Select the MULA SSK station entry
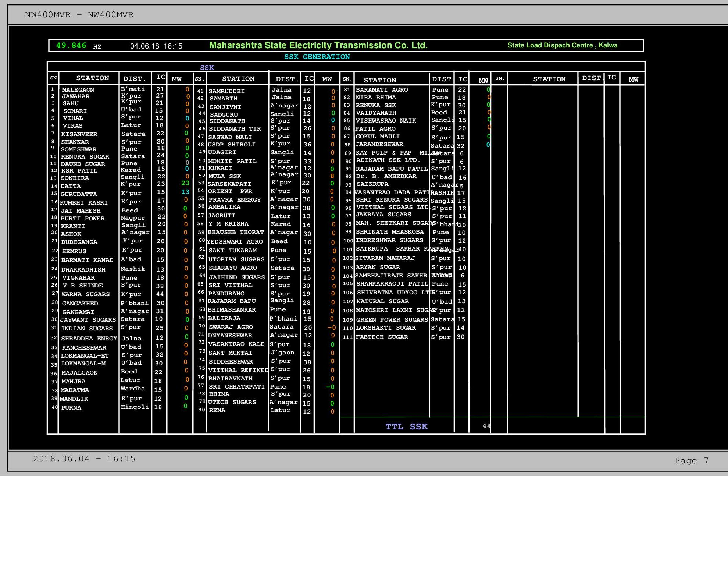This screenshot has height=563, width=728. 225,176
